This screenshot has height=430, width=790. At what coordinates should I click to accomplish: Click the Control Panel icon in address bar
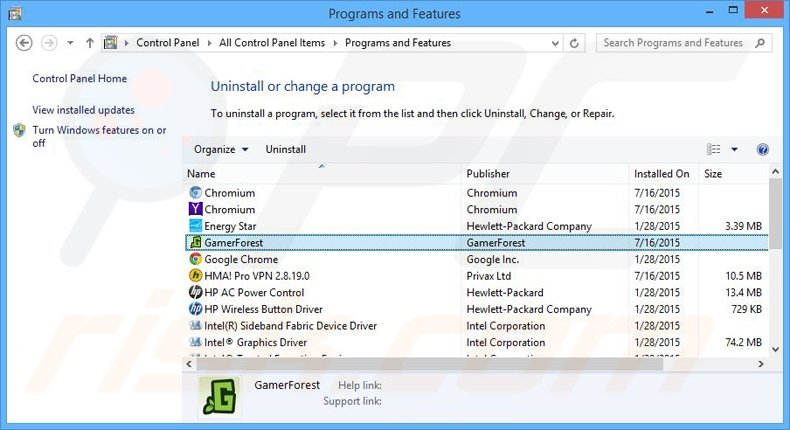(111, 43)
